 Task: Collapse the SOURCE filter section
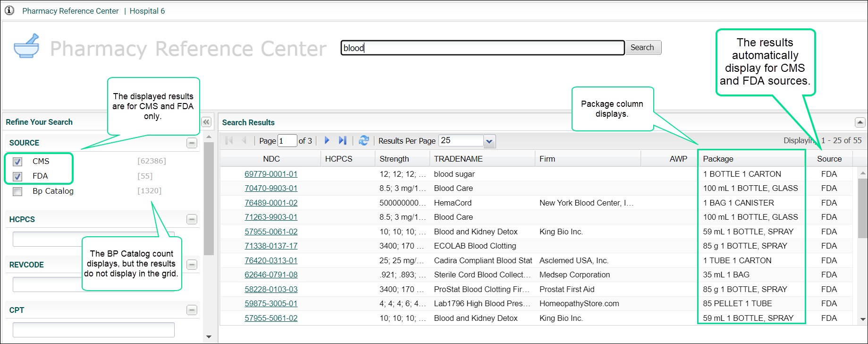point(192,143)
